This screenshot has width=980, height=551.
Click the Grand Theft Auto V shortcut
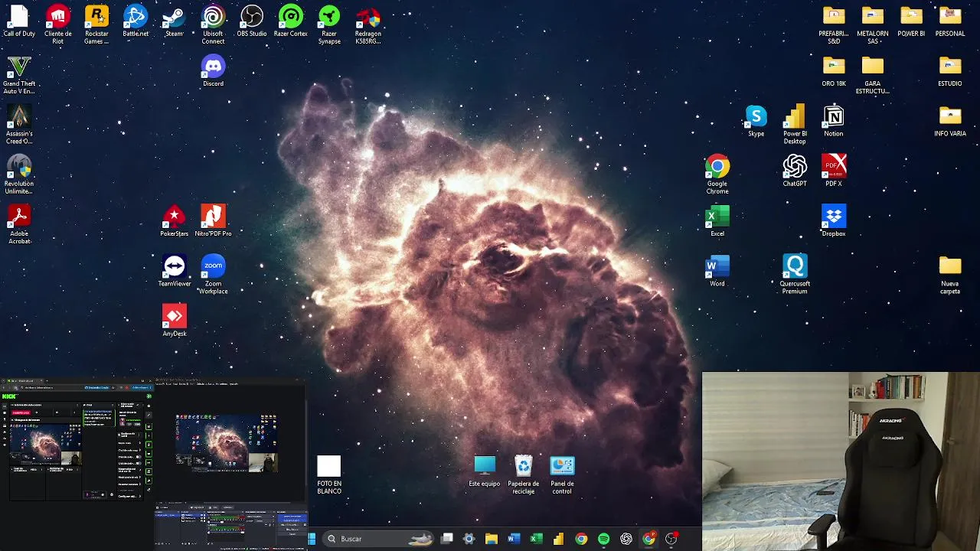coord(19,75)
